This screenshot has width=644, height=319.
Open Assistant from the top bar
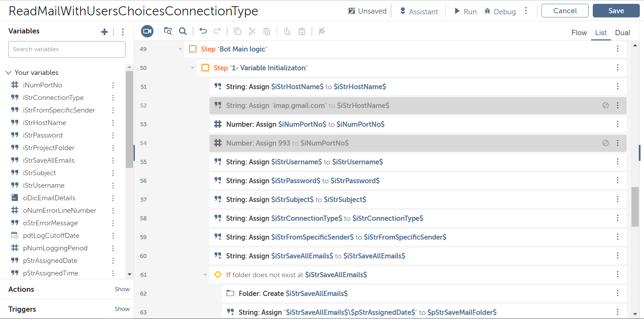point(419,11)
